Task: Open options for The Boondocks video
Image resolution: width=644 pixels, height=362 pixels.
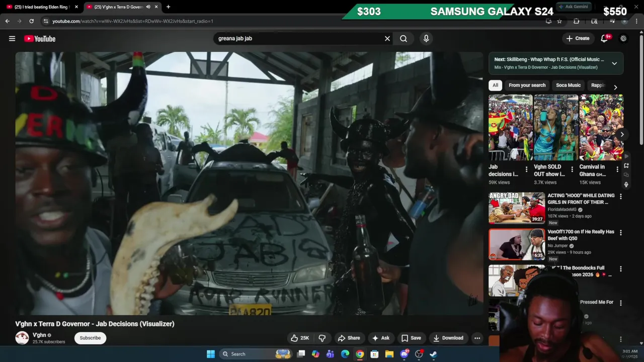Action: tap(620, 269)
